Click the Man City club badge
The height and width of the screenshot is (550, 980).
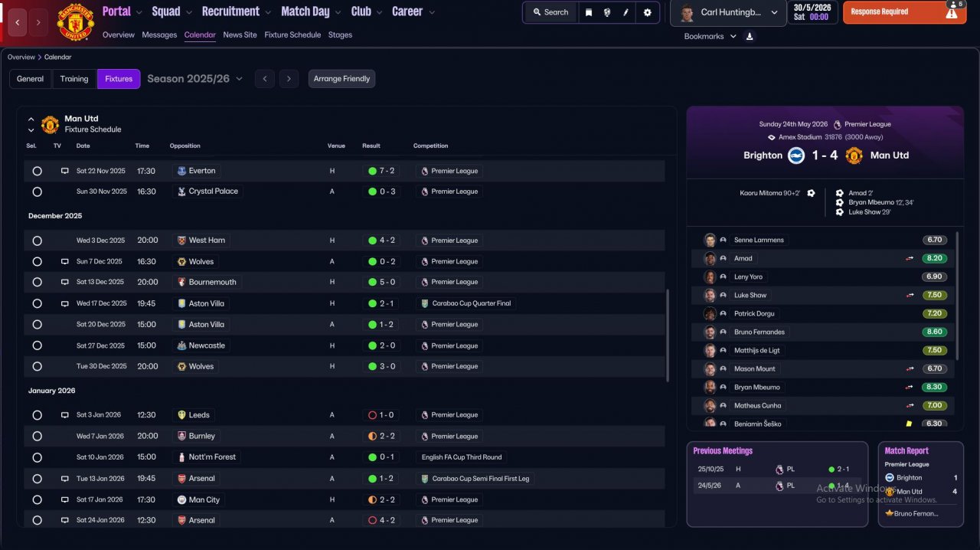pyautogui.click(x=181, y=499)
